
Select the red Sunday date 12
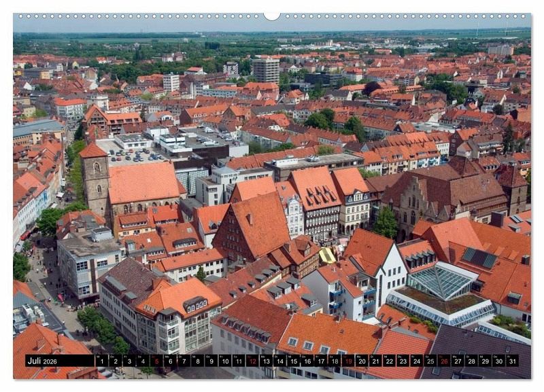click(x=252, y=361)
